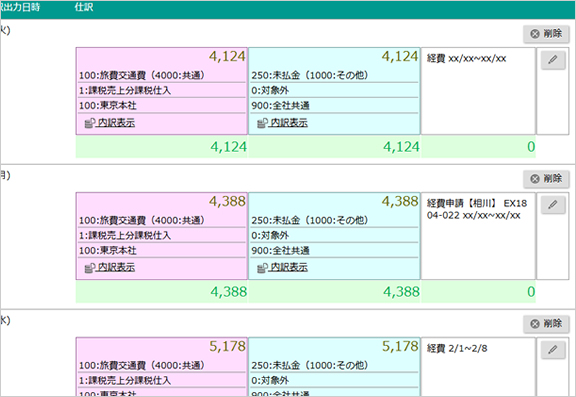Click green credit total 4,124
This screenshot has width=576, height=397.
click(x=401, y=147)
